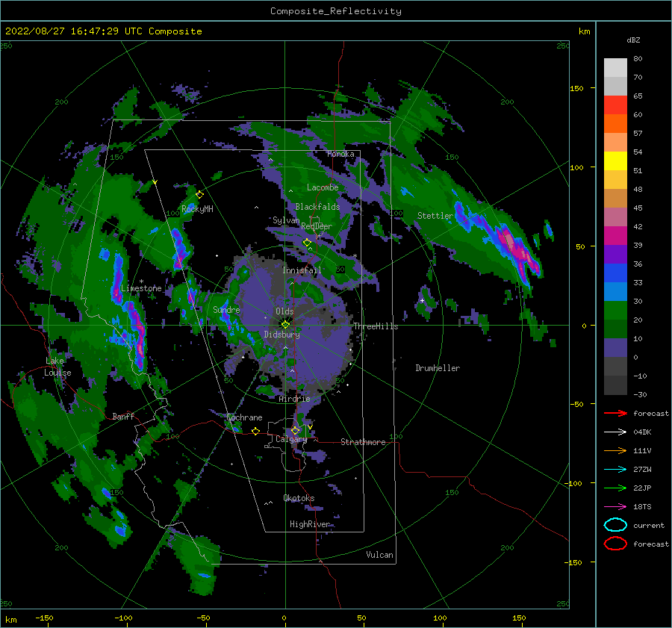Click the yellow diamond marker near RedDeer
The width and height of the screenshot is (672, 628).
point(307,243)
